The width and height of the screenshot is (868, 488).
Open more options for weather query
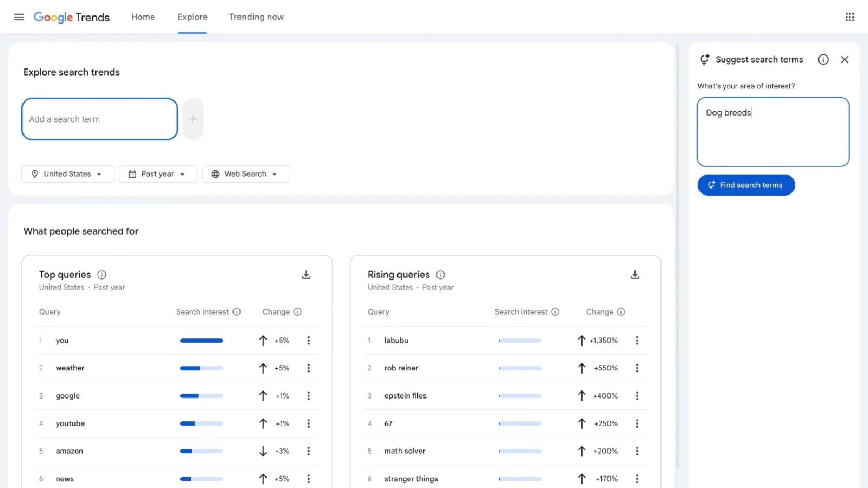[309, 368]
